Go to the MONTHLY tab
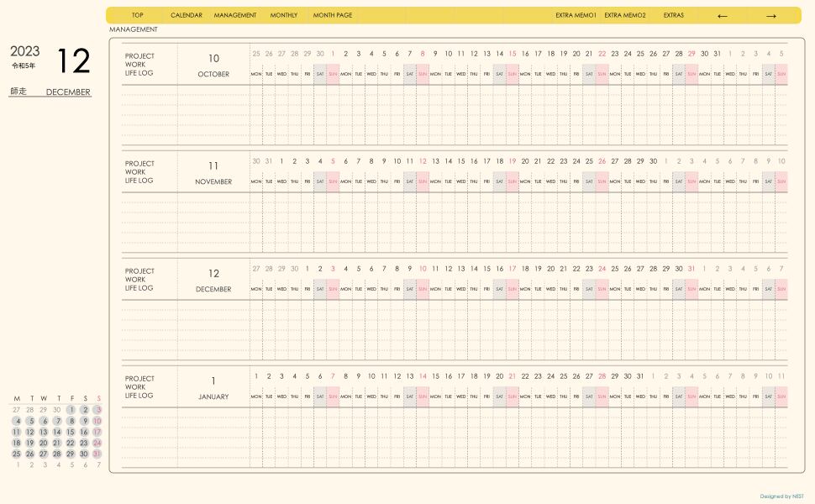815x504 pixels. click(284, 15)
